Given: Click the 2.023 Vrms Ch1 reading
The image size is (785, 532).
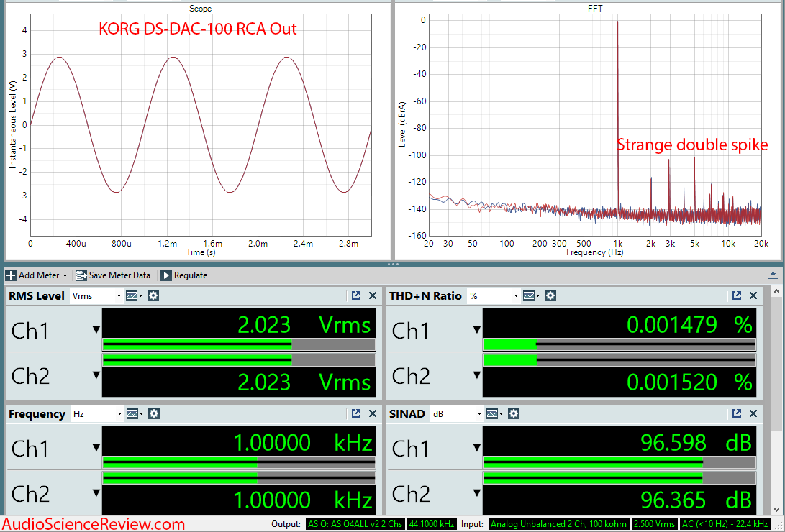Looking at the screenshot, I should pos(304,325).
